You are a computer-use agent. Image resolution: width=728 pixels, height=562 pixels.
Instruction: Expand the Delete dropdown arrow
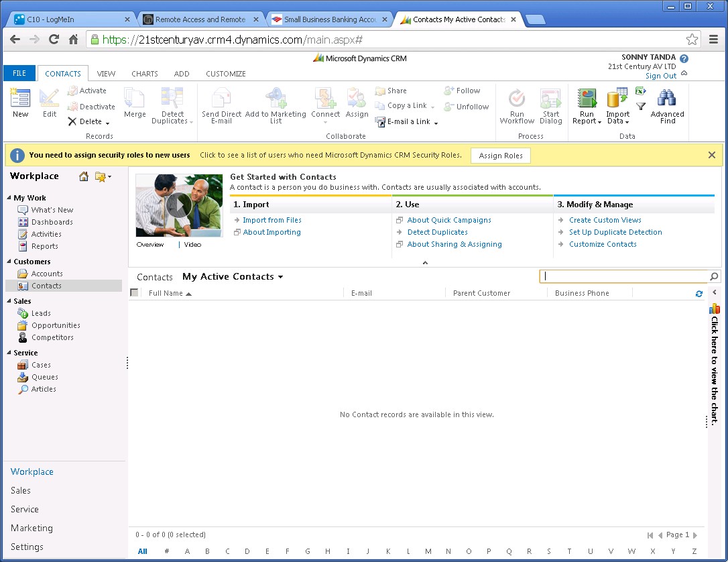[107, 123]
